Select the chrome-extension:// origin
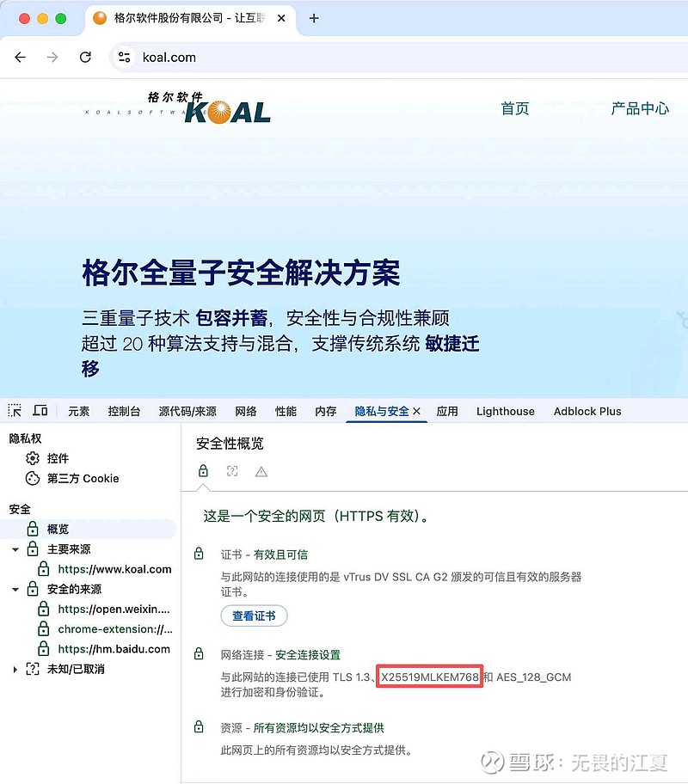The width and height of the screenshot is (688, 784). point(115,629)
